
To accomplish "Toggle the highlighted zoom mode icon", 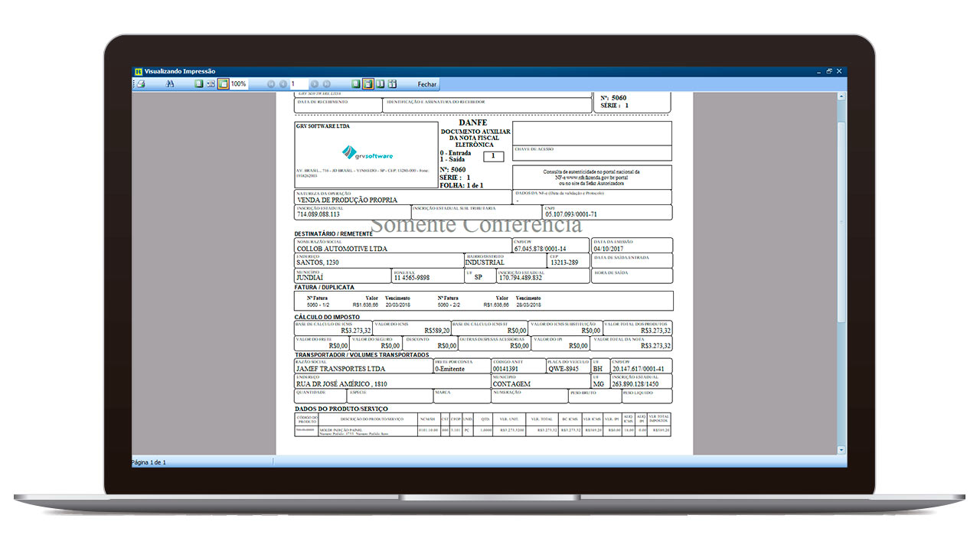I will point(223,83).
